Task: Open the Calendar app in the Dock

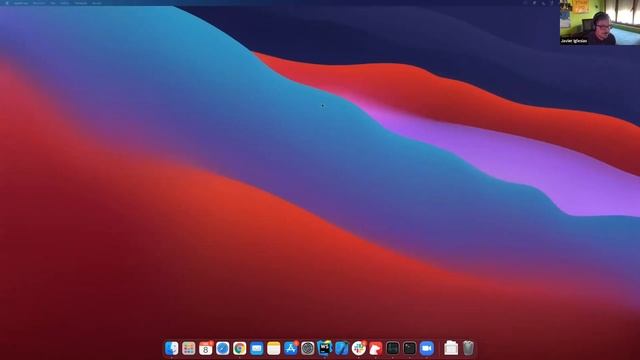Action: click(x=206, y=348)
